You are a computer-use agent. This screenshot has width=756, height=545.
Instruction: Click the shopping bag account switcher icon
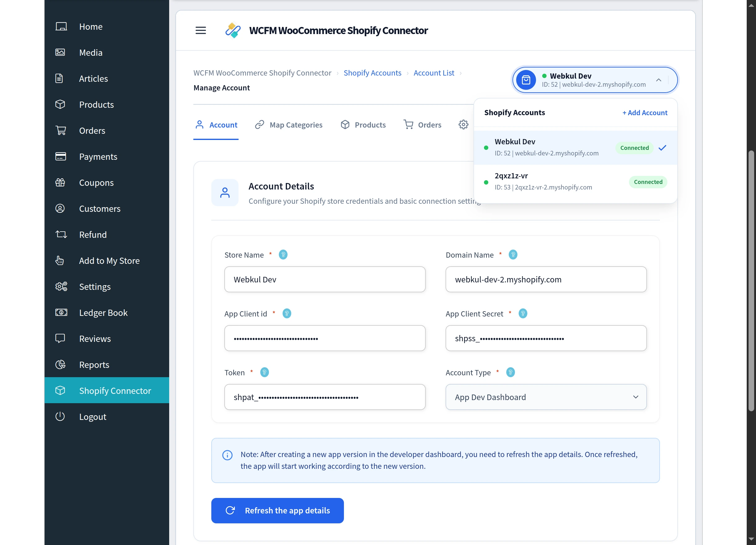[x=526, y=80]
